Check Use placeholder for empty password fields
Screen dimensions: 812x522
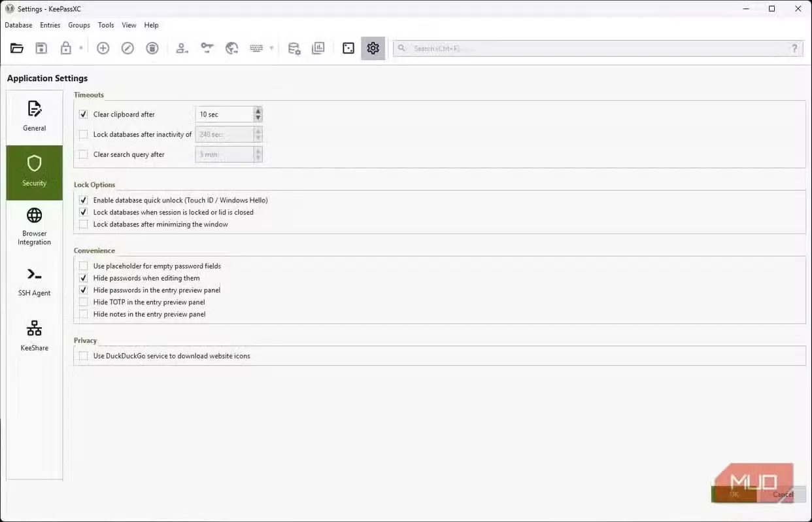pos(83,266)
